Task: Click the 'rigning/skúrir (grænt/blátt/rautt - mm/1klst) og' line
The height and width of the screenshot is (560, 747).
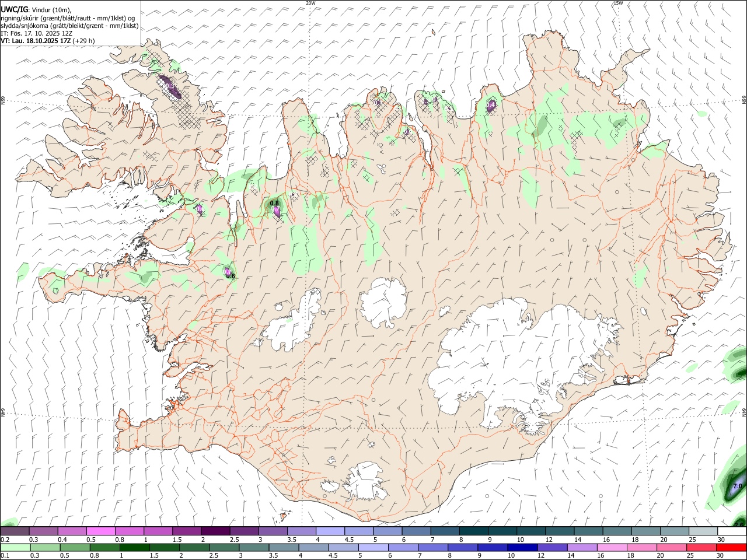Action: point(68,18)
